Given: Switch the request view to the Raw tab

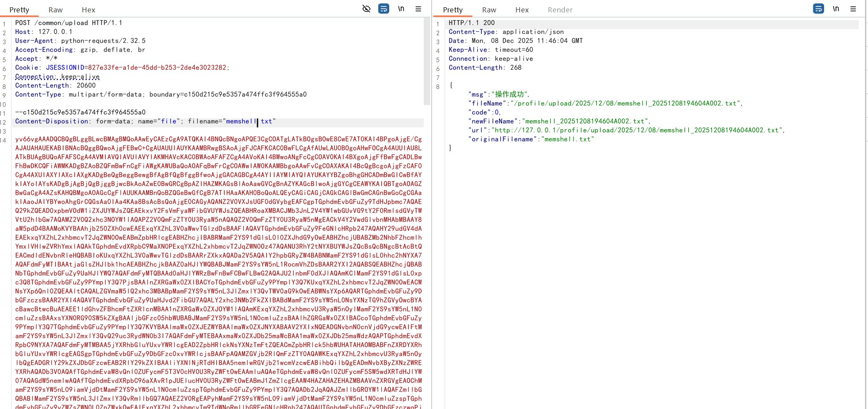Looking at the screenshot, I should pyautogui.click(x=55, y=10).
